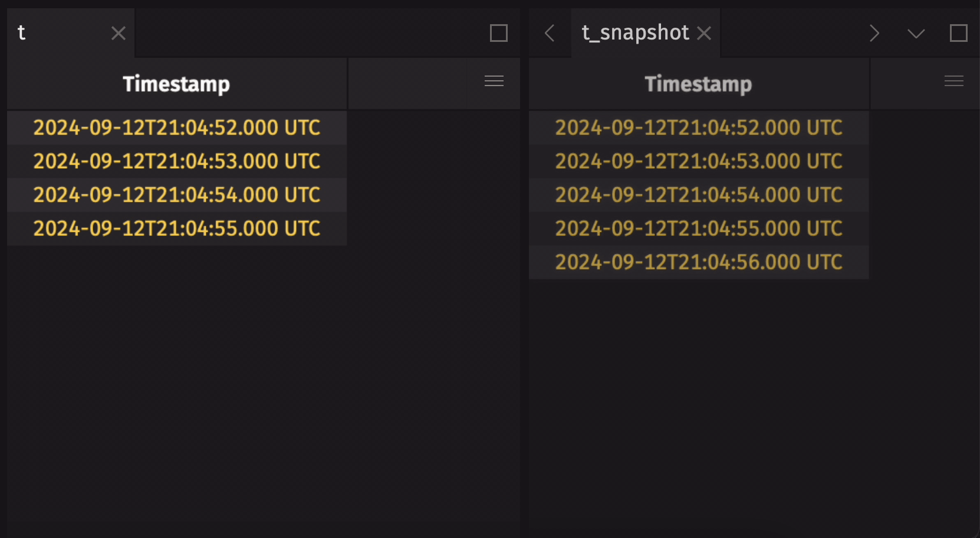980x538 pixels.
Task: Maximize the t table panel
Action: pyautogui.click(x=499, y=34)
